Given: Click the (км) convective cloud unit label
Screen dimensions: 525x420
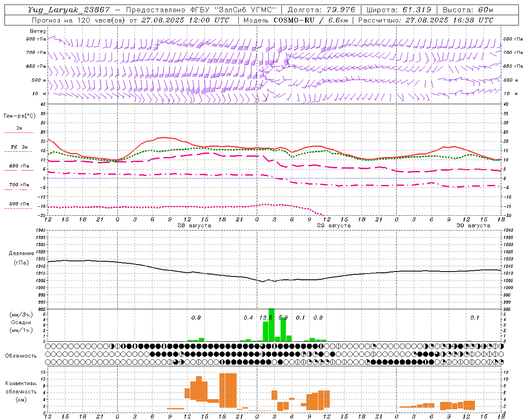Looking at the screenshot, I should coord(21,399).
